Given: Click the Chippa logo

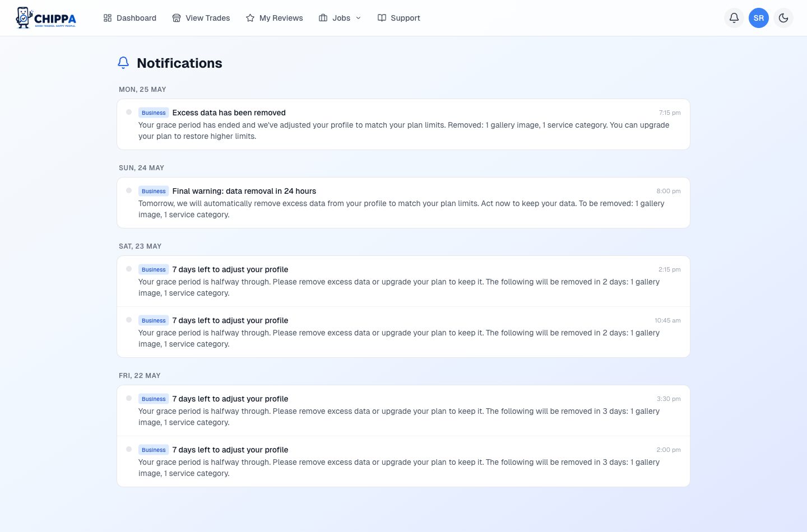Looking at the screenshot, I should click(46, 18).
